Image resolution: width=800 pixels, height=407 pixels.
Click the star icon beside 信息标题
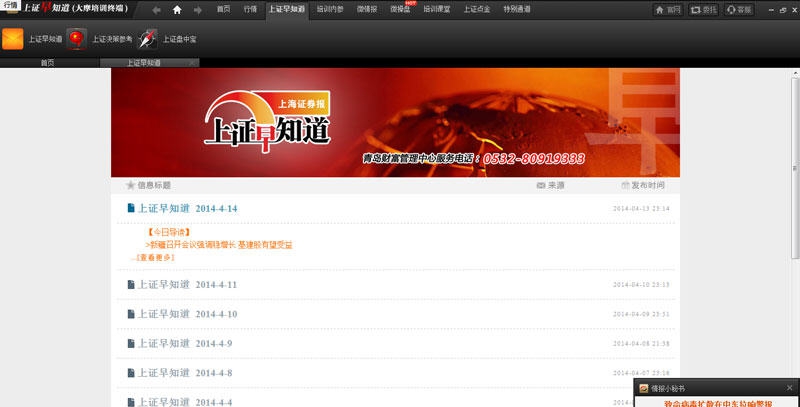pyautogui.click(x=131, y=185)
